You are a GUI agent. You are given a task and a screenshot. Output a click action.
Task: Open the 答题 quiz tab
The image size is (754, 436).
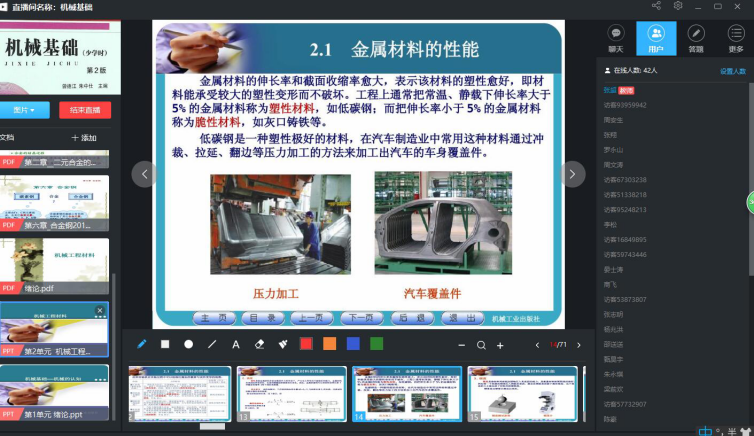(x=696, y=37)
